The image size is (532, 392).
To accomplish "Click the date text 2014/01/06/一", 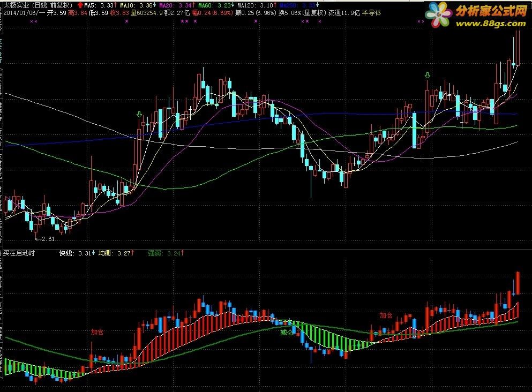I will [x=24, y=13].
